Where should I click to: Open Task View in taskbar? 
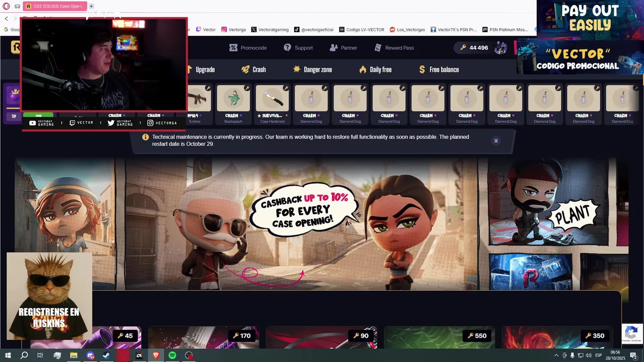[x=40, y=355]
